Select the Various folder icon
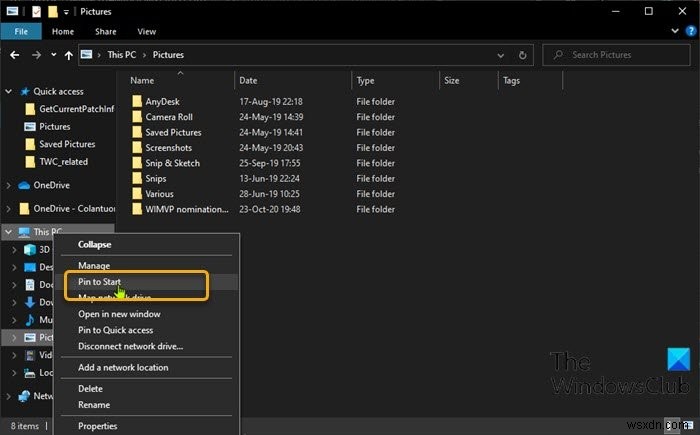This screenshot has height=435, width=700. tap(137, 194)
